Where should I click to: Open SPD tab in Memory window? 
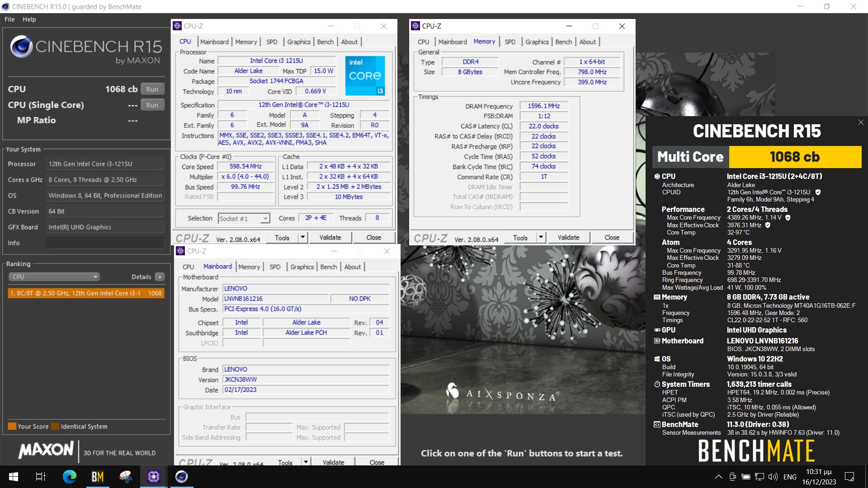[x=510, y=42]
